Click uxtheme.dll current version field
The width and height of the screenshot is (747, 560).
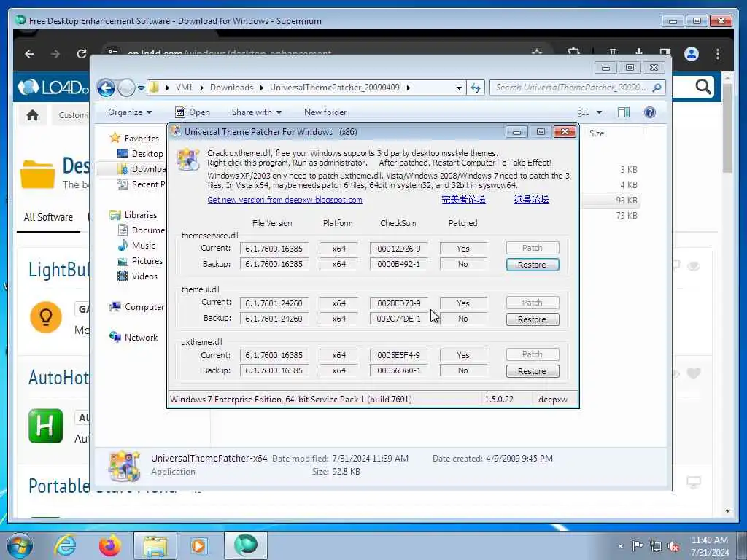coord(274,355)
